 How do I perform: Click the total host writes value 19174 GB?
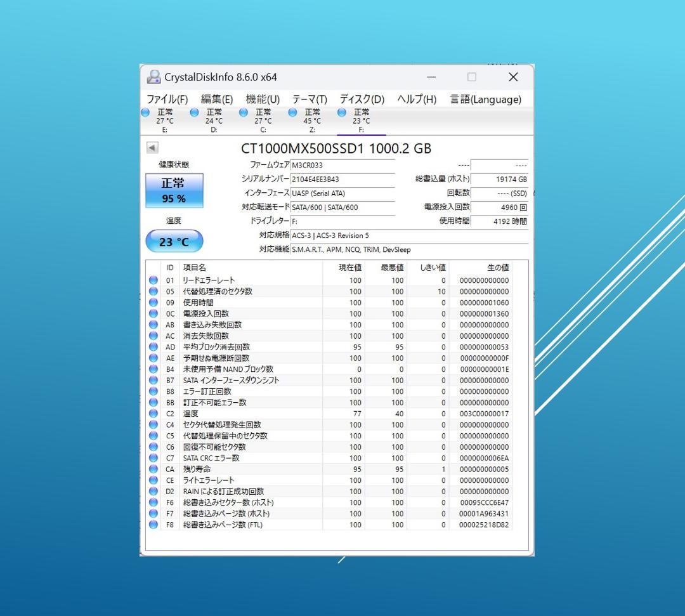[x=499, y=179]
